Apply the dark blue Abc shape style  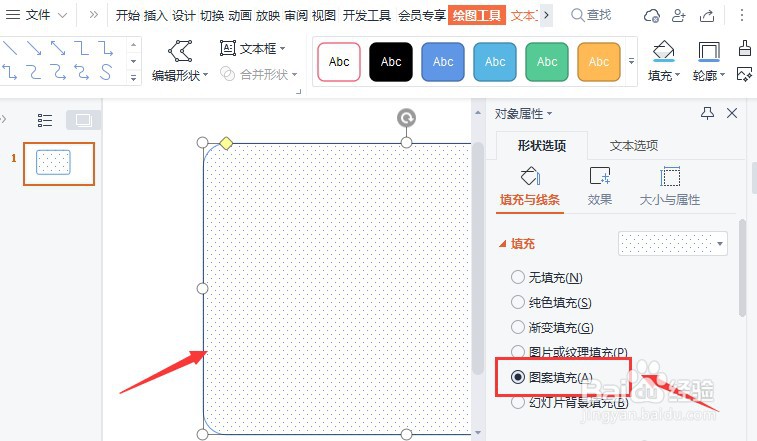click(x=443, y=62)
